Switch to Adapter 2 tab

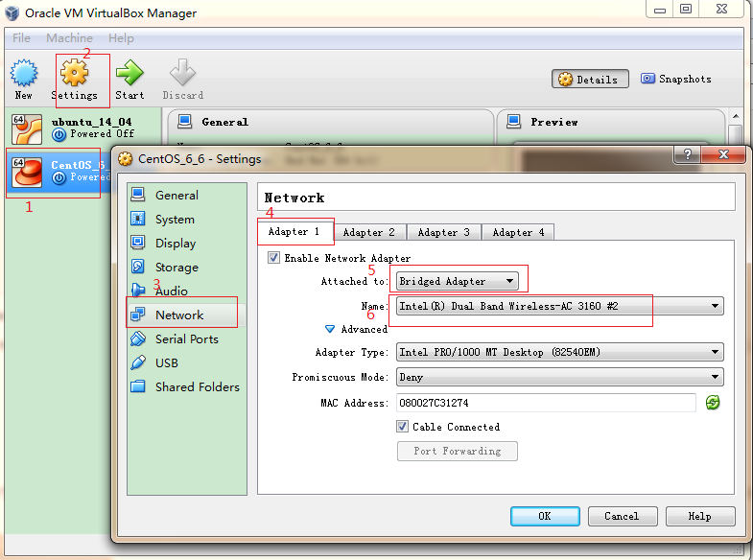point(369,233)
